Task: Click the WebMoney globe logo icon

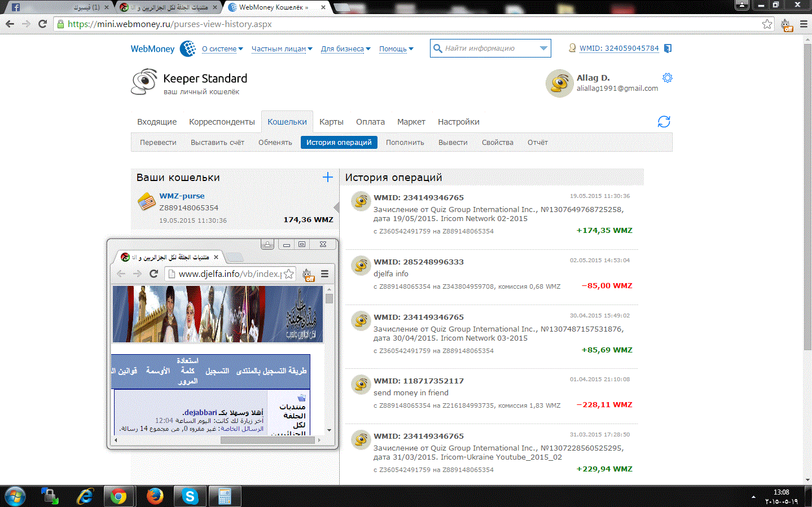Action: [188, 49]
